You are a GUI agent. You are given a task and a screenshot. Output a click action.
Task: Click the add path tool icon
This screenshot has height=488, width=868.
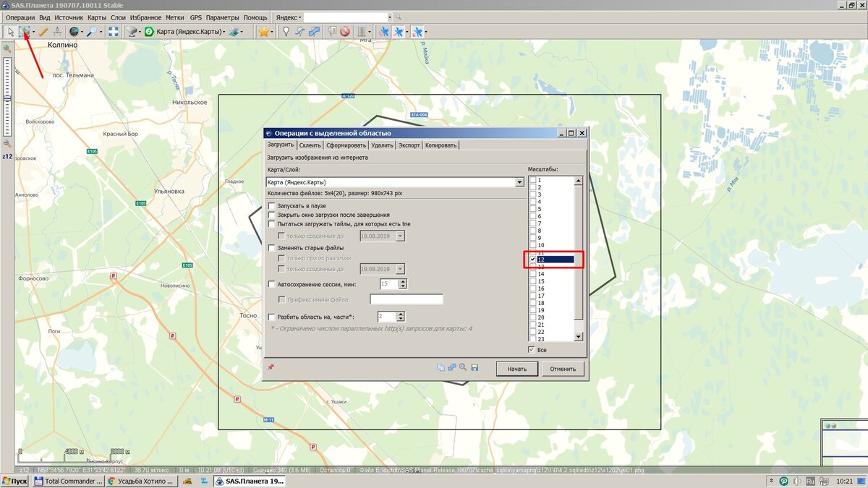[x=299, y=32]
